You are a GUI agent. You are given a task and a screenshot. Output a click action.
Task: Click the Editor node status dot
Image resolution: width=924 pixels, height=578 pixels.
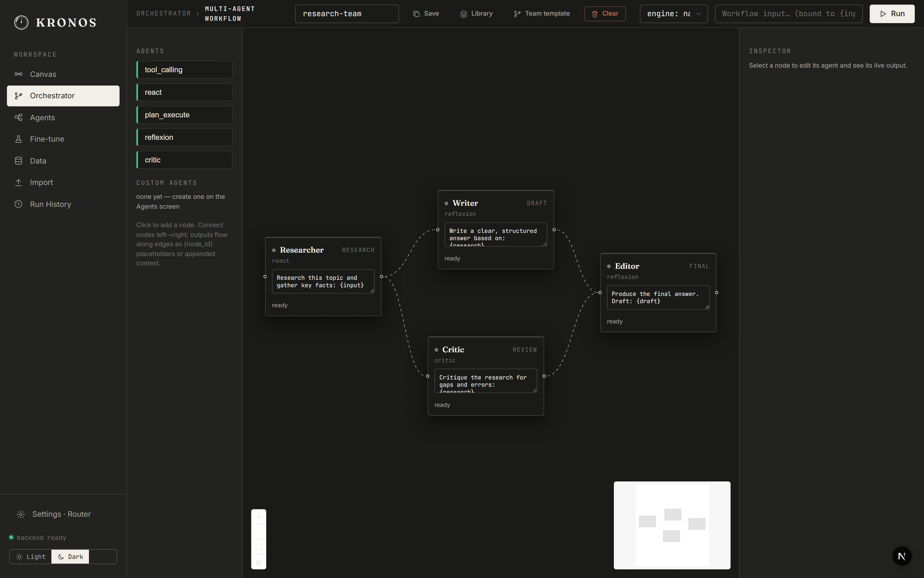(609, 266)
